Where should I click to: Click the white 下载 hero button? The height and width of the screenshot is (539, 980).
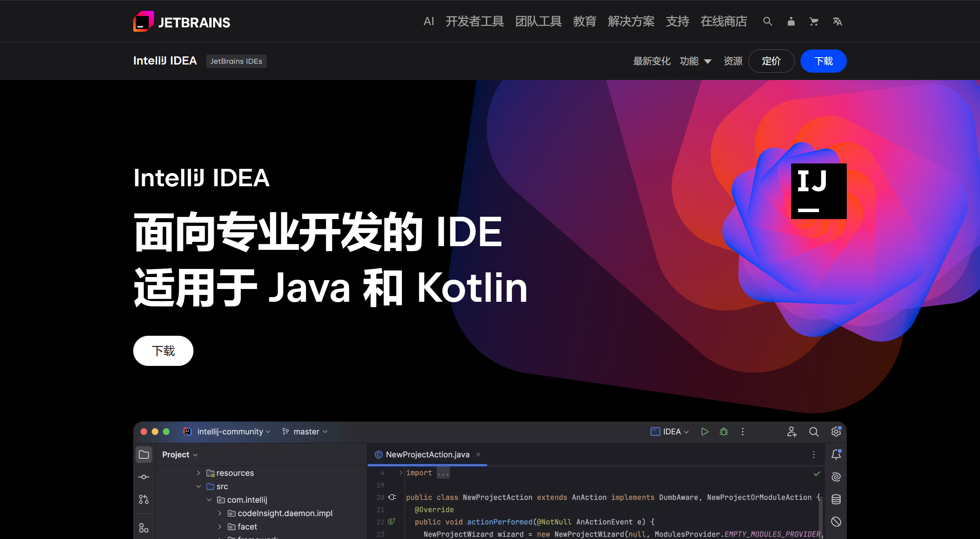coord(163,350)
